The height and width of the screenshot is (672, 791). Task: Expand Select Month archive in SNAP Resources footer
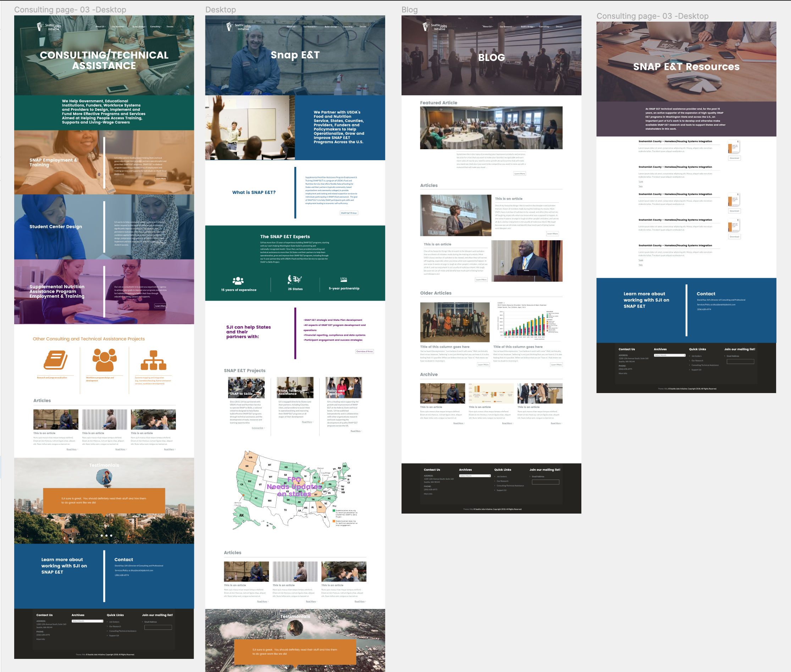pyautogui.click(x=669, y=355)
